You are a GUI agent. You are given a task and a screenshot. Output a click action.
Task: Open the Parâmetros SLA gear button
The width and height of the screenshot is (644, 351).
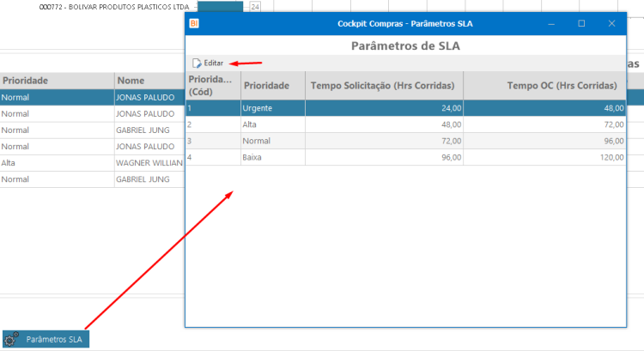tap(46, 339)
